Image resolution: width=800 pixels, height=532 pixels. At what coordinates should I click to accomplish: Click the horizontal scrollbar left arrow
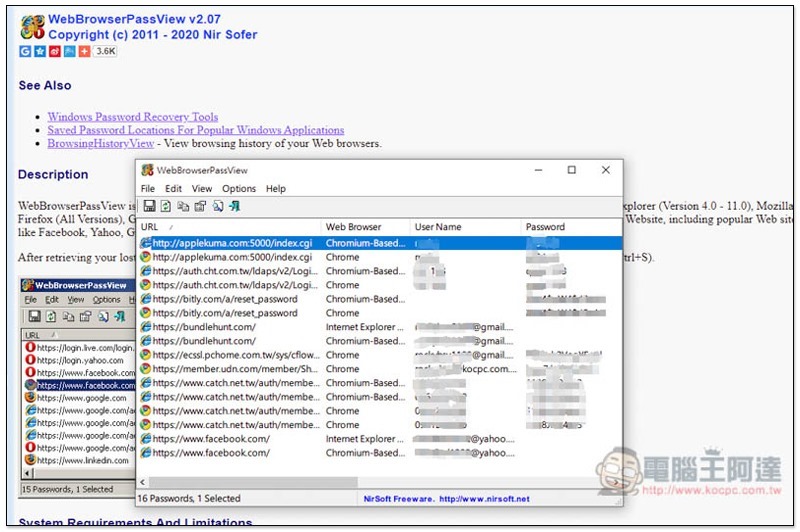(143, 482)
